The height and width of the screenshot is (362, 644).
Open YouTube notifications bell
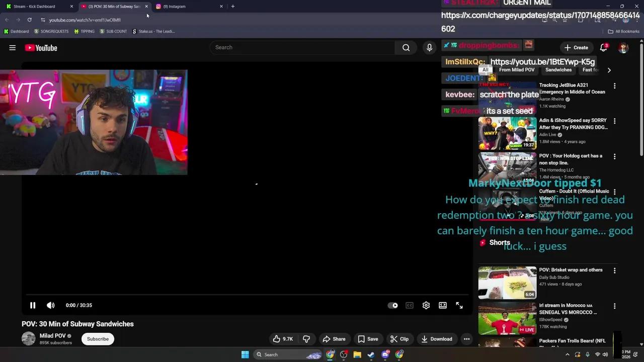(603, 48)
